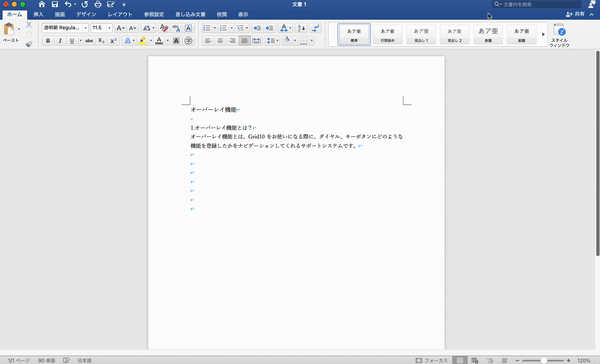
Task: Open bullet list style dropdown
Action: point(215,28)
